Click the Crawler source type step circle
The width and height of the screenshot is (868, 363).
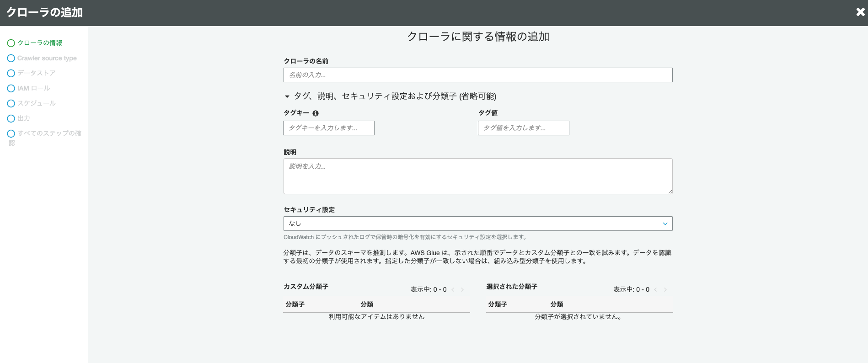click(x=11, y=59)
